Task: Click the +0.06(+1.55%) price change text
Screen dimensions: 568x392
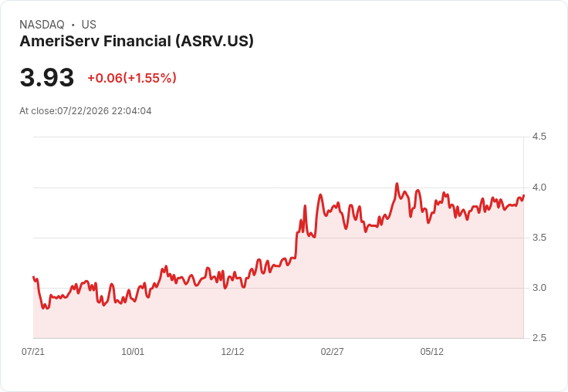Action: (132, 78)
